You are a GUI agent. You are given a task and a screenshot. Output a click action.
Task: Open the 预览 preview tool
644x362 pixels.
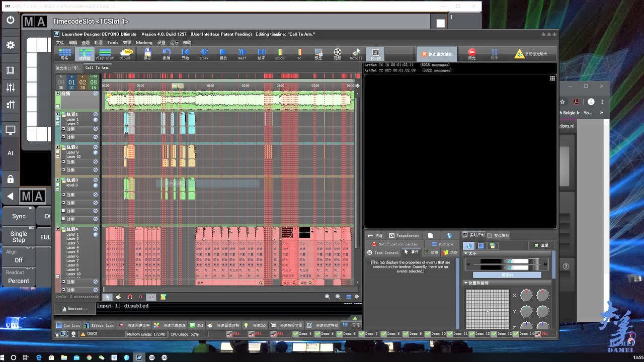318,54
